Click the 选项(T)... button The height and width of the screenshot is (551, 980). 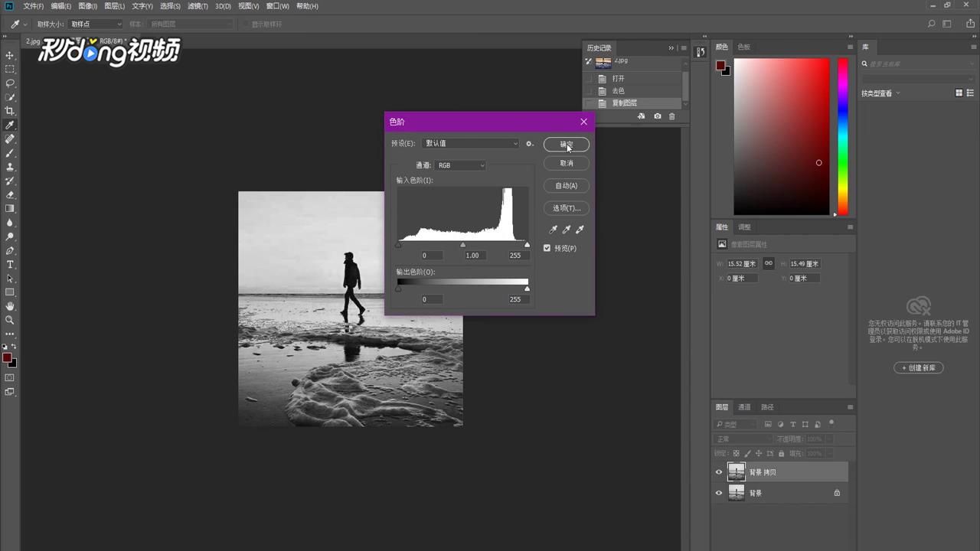click(566, 207)
